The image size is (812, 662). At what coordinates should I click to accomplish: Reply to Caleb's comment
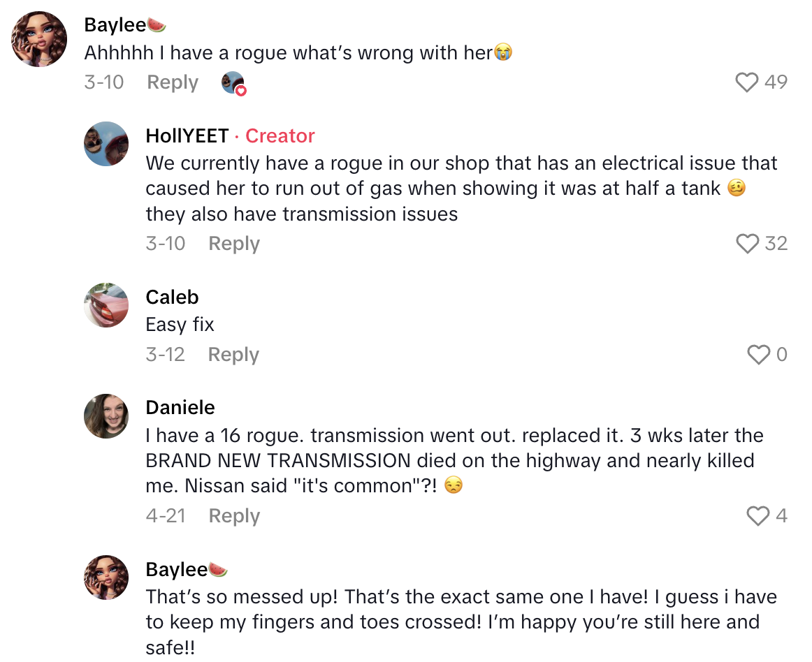tap(233, 355)
